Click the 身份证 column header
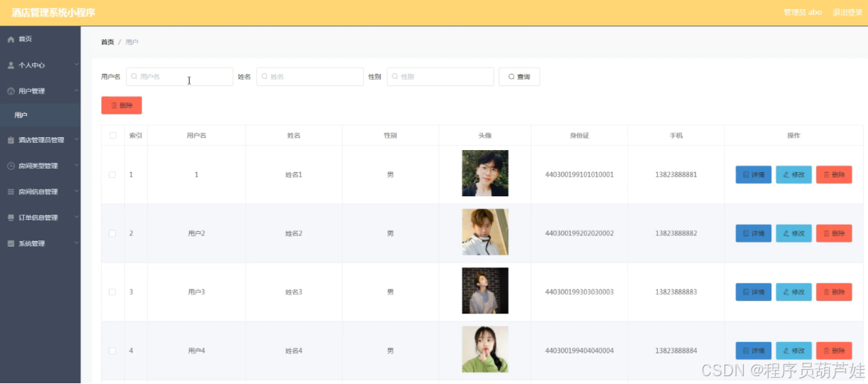 coord(579,135)
